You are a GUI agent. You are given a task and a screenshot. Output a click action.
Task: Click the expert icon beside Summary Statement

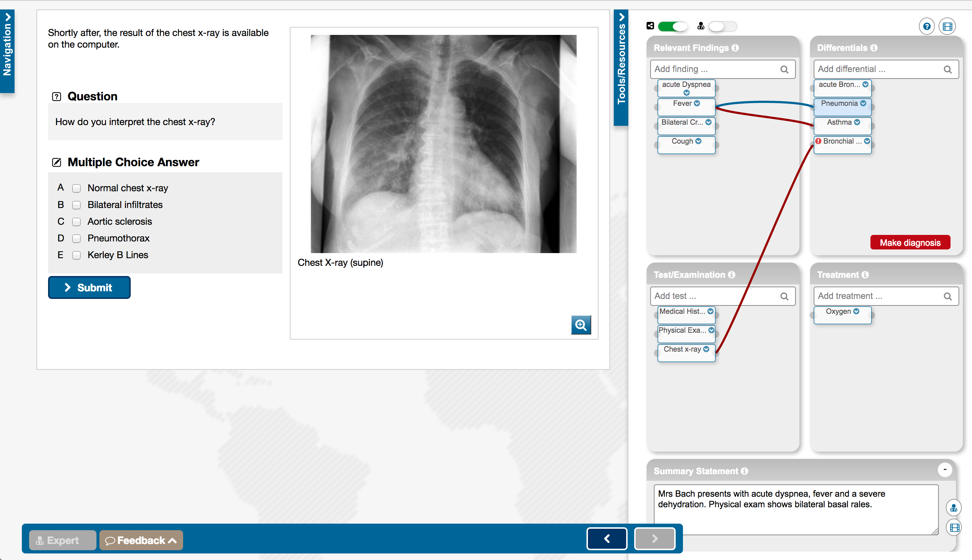coord(953,507)
